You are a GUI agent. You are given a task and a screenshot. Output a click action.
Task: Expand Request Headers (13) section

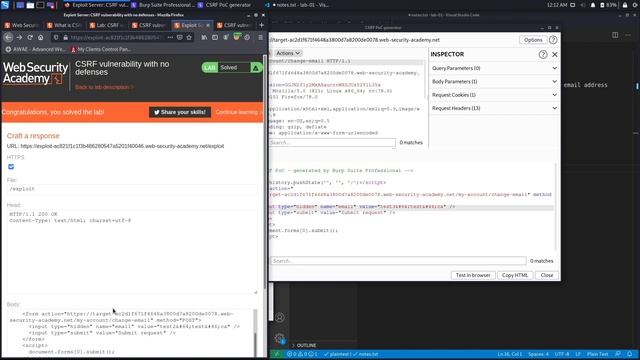pos(494,108)
